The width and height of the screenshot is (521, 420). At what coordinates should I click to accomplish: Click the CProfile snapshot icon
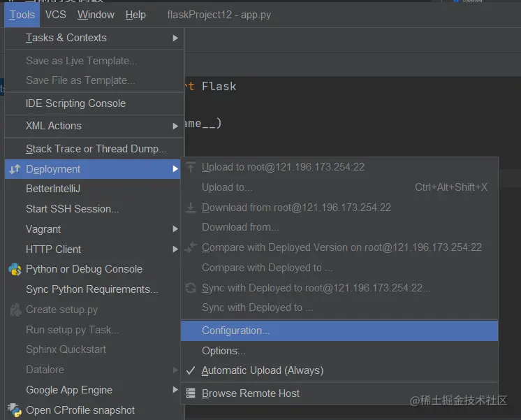point(15,410)
